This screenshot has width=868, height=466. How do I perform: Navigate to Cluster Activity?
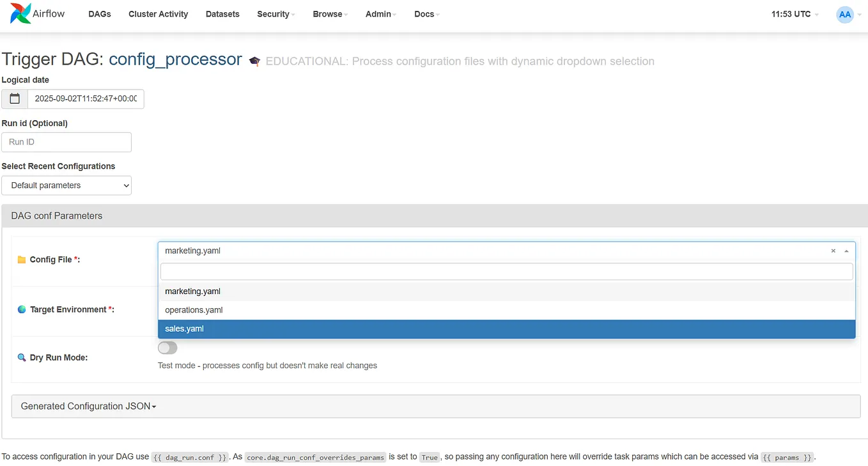coord(158,14)
